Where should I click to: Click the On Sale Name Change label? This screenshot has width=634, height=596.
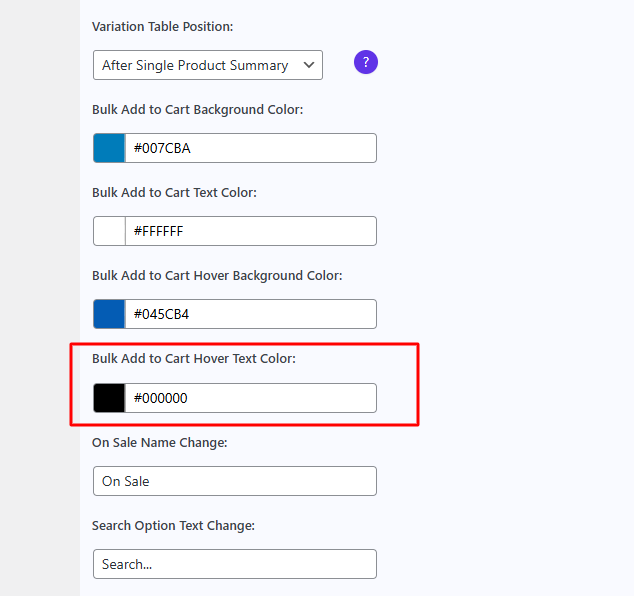point(160,441)
